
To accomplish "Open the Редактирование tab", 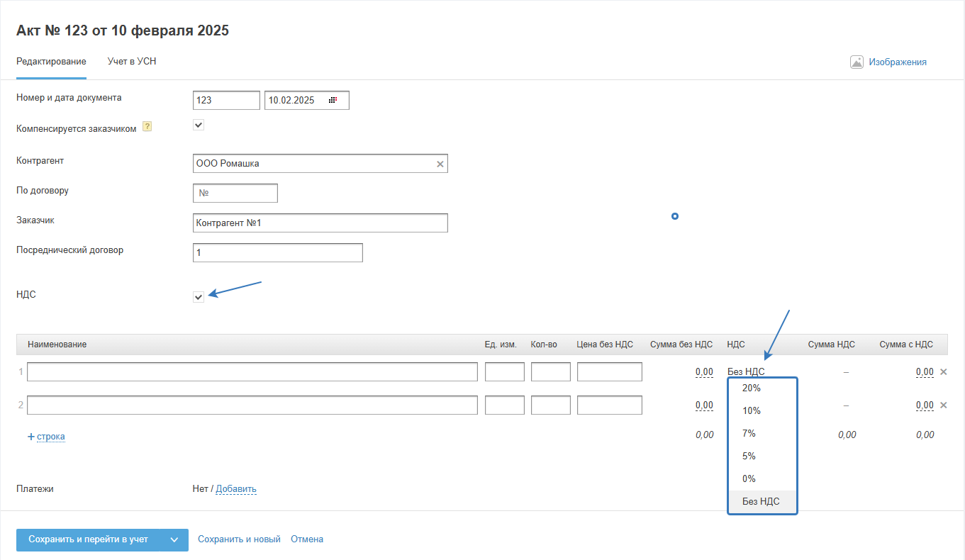I will 51,62.
